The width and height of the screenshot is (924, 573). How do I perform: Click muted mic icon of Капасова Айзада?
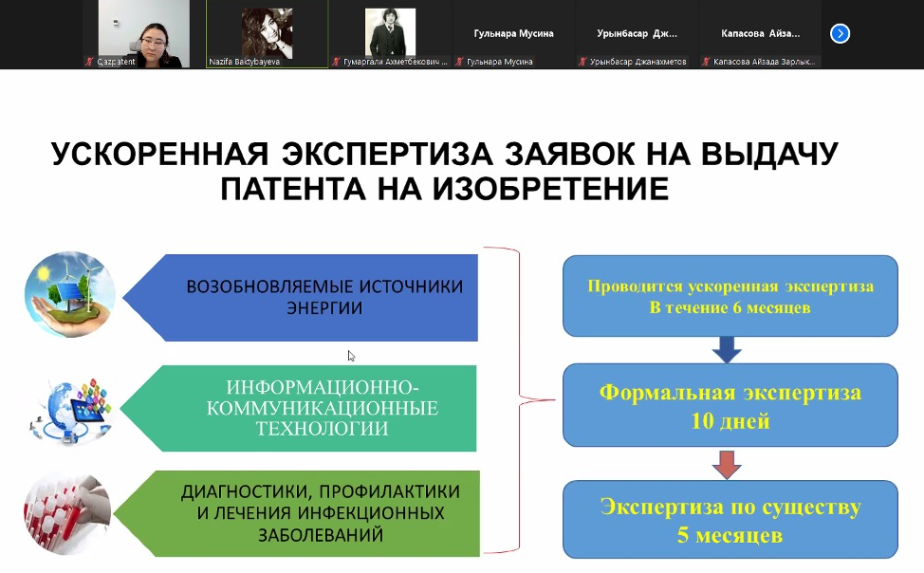706,62
